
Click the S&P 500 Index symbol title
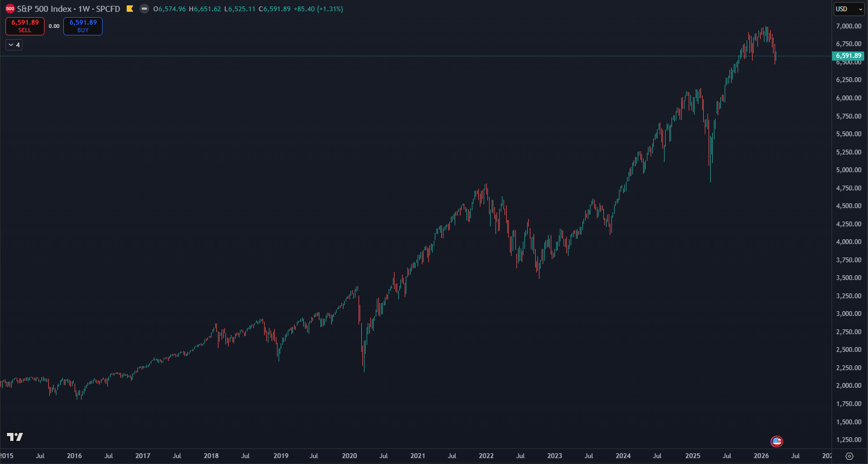44,9
